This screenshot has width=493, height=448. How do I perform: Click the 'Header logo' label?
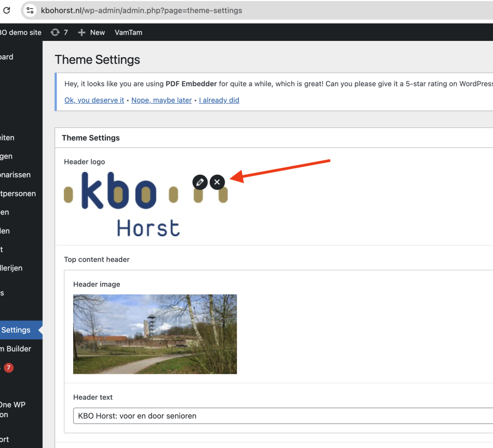tap(85, 162)
